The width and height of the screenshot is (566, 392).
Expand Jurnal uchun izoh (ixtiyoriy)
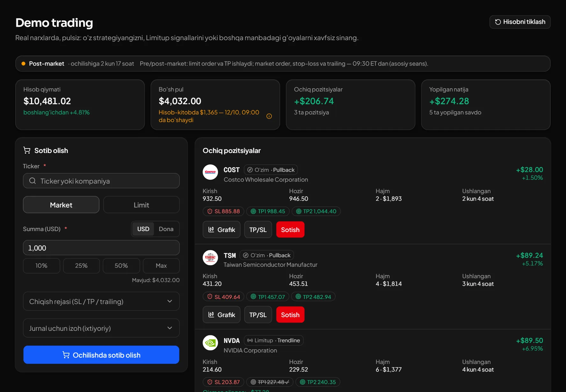coord(101,328)
